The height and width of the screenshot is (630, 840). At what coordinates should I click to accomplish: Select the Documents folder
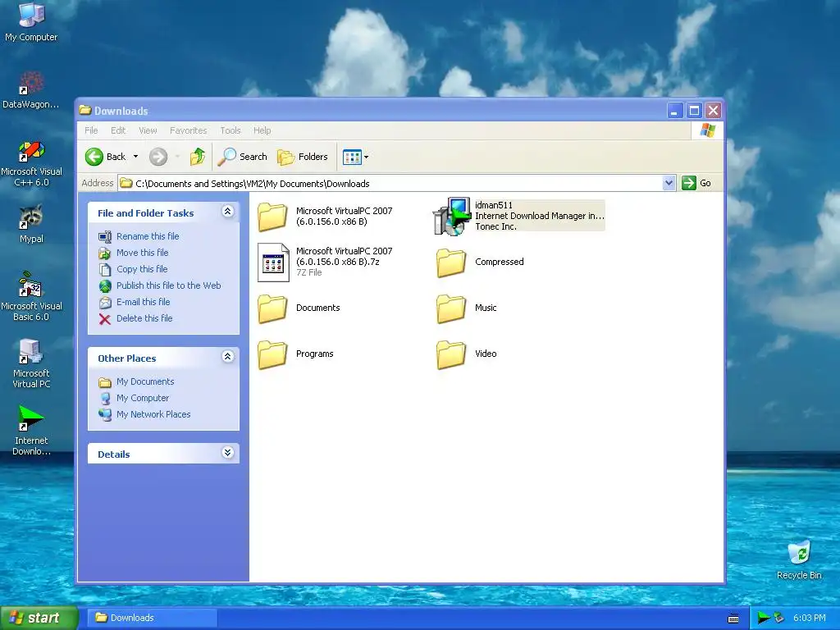coord(299,308)
